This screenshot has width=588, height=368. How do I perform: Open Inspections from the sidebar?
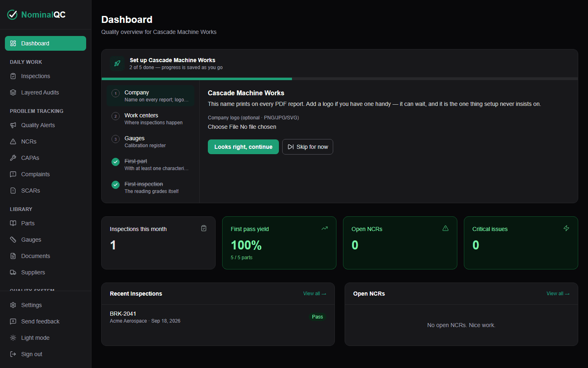point(45,76)
